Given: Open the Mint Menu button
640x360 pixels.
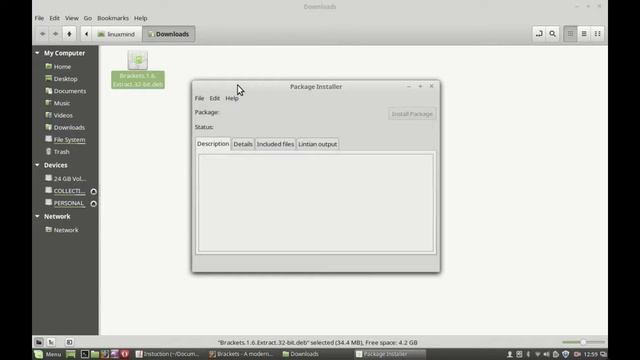Looking at the screenshot, I should click(x=48, y=354).
